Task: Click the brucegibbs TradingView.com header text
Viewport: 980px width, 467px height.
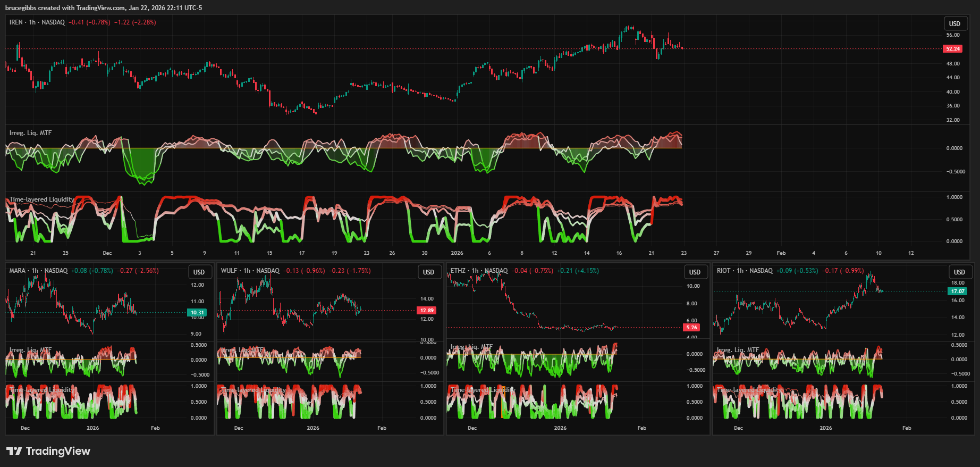Action: (104, 8)
